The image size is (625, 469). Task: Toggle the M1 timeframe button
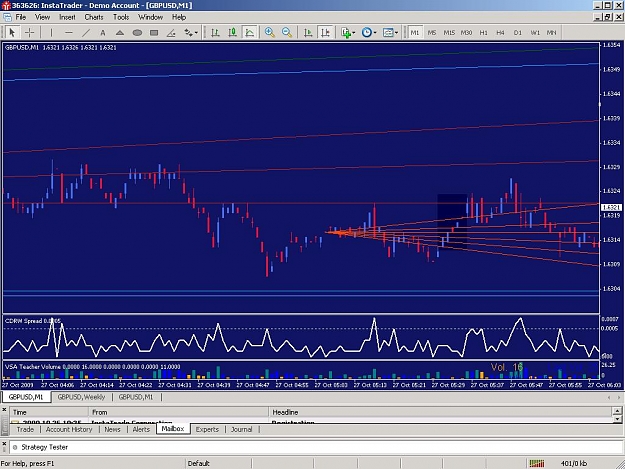415,33
